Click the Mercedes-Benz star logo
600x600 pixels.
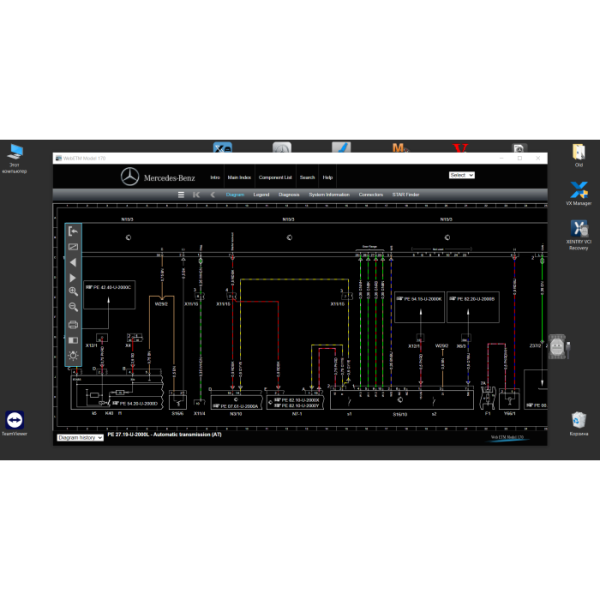coord(129,177)
